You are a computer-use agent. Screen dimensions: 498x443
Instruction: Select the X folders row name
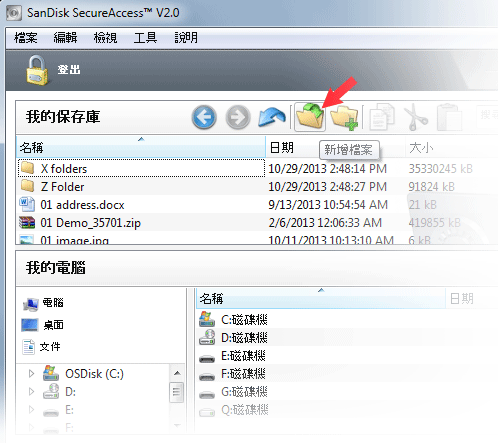(64, 168)
